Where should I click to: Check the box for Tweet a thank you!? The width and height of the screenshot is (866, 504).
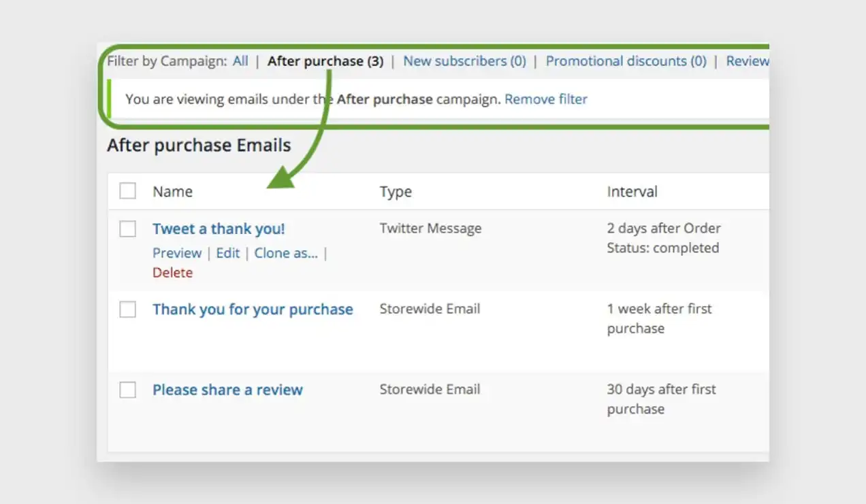tap(127, 229)
